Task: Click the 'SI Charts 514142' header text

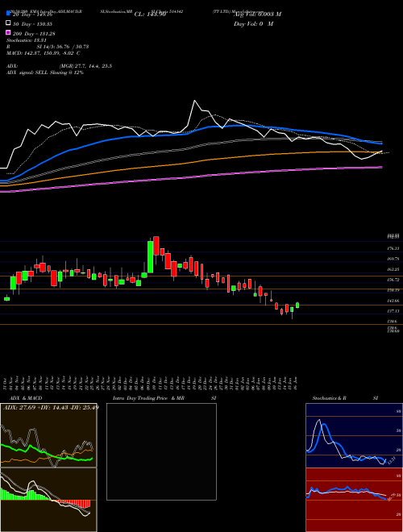Action: point(167,11)
